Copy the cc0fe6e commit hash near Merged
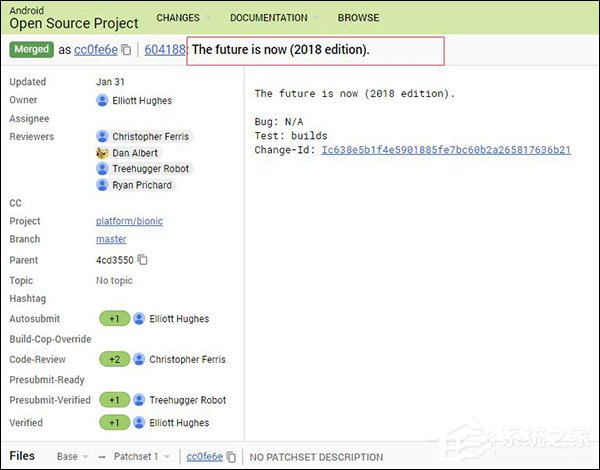Image resolution: width=600 pixels, height=470 pixels. point(126,50)
